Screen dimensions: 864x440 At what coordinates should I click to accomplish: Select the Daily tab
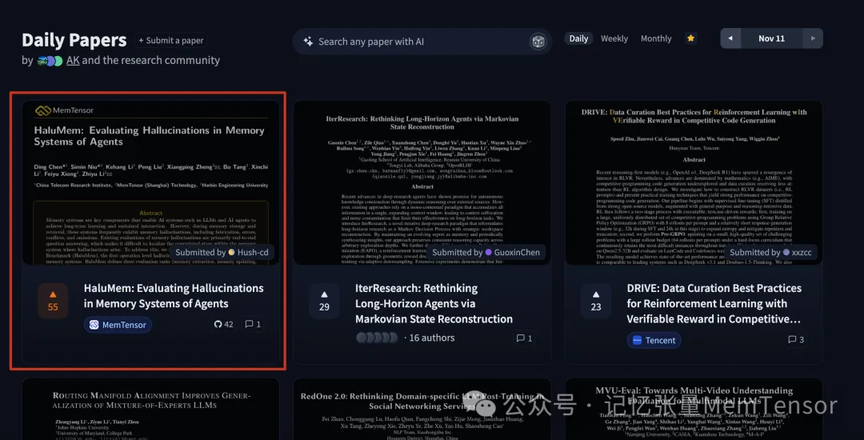[x=578, y=39]
